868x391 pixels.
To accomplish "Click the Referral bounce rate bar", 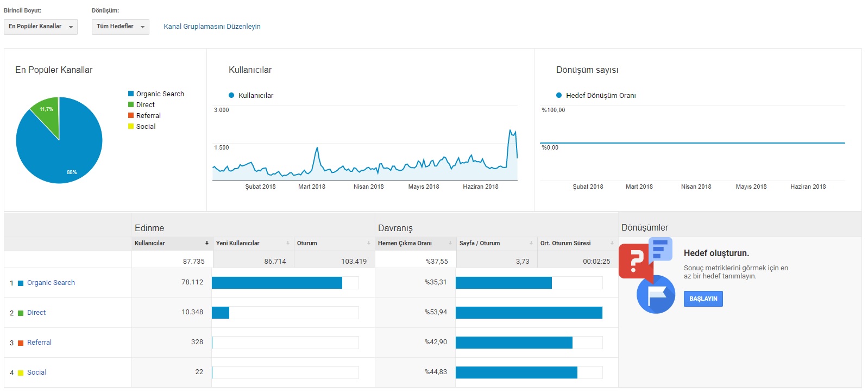I will pyautogui.click(x=514, y=343).
